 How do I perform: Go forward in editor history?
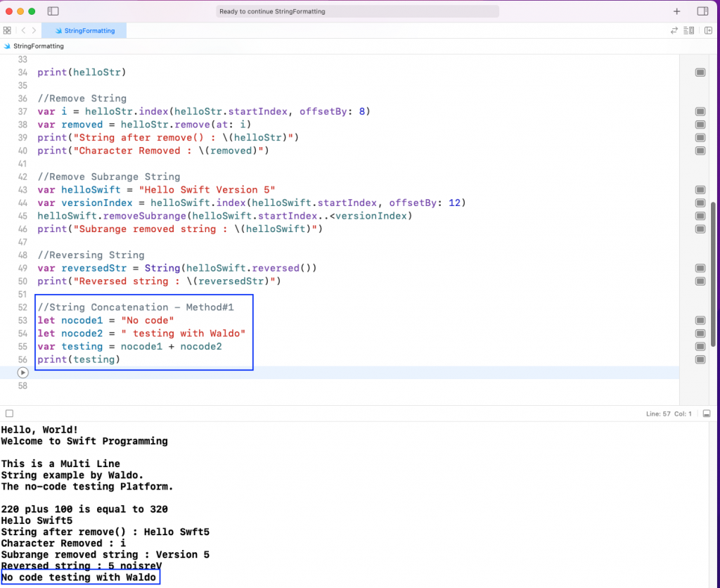click(x=34, y=30)
